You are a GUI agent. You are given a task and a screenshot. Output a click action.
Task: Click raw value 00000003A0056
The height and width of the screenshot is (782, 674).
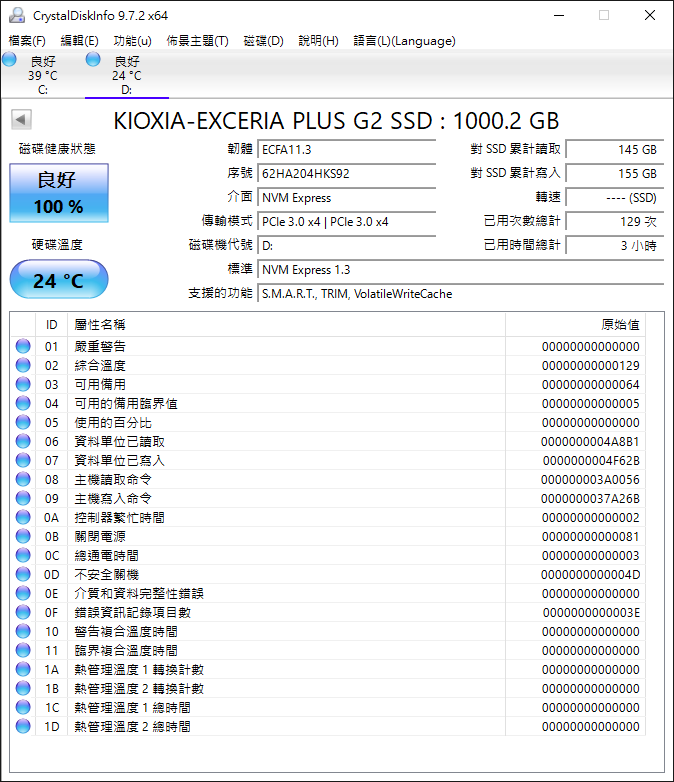pyautogui.click(x=590, y=479)
